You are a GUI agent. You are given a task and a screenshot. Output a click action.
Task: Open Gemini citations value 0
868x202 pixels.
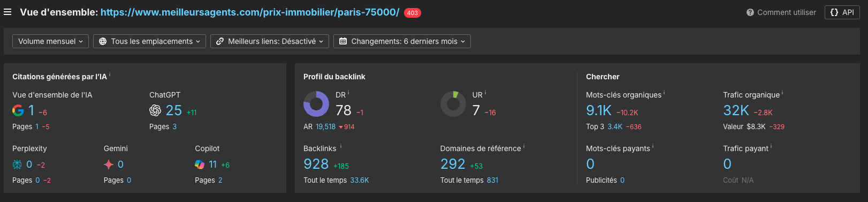point(120,164)
